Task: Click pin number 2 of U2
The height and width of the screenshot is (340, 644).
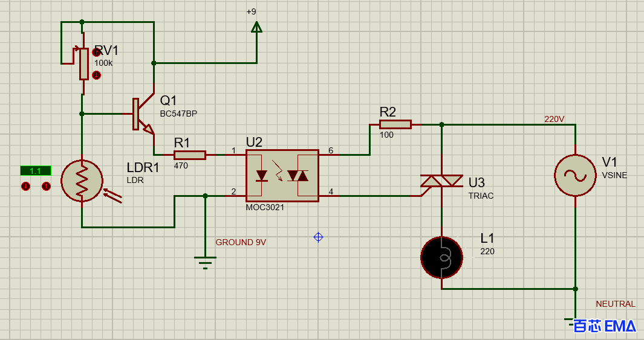Action: tap(233, 191)
